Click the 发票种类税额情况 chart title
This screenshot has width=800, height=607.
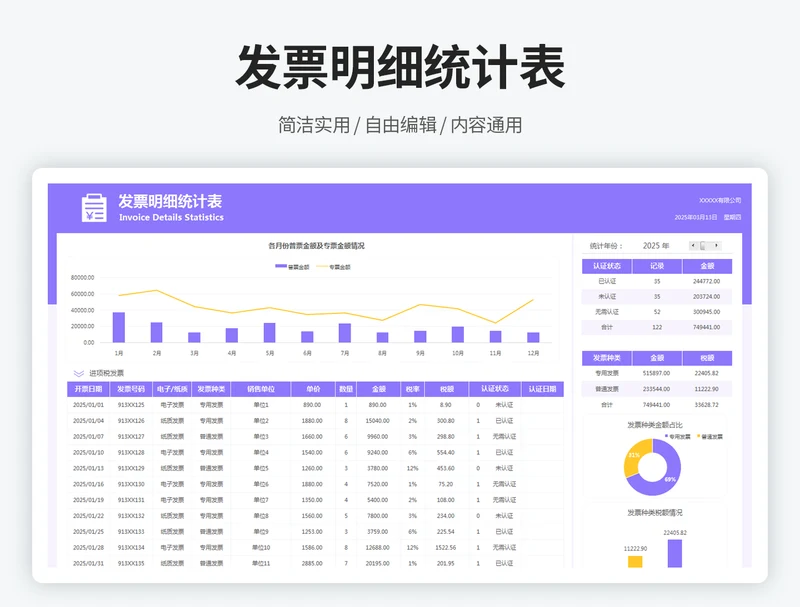tap(655, 513)
